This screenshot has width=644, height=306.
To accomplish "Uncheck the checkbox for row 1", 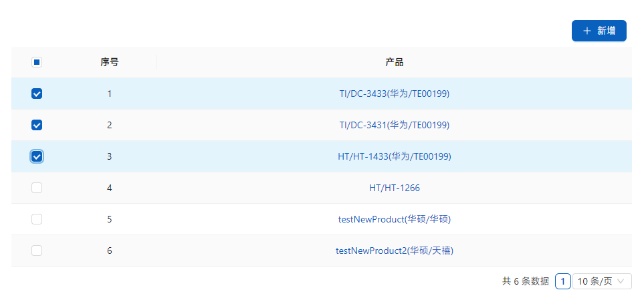I will pos(37,94).
